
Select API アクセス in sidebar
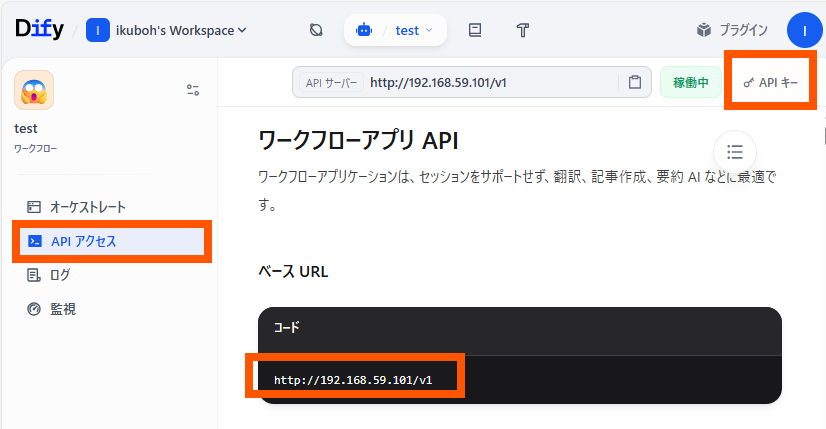tap(84, 241)
